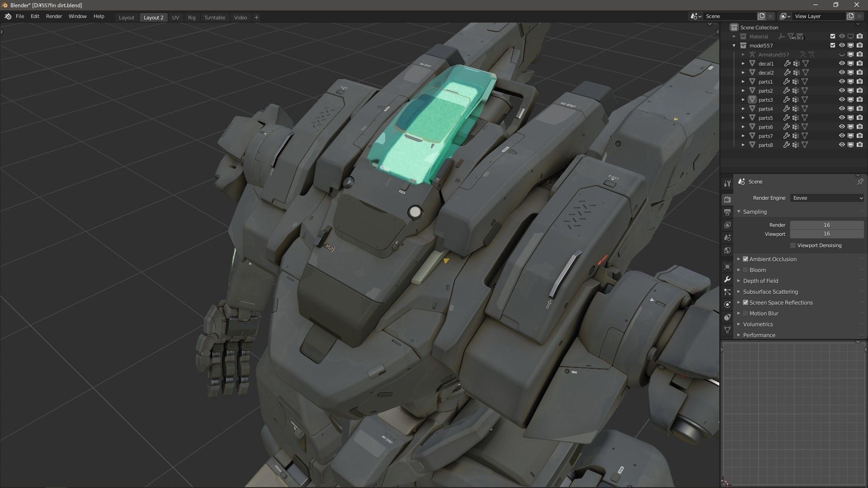Open the Scene properties tab
Screen dimensions: 868x488
pyautogui.click(x=727, y=237)
